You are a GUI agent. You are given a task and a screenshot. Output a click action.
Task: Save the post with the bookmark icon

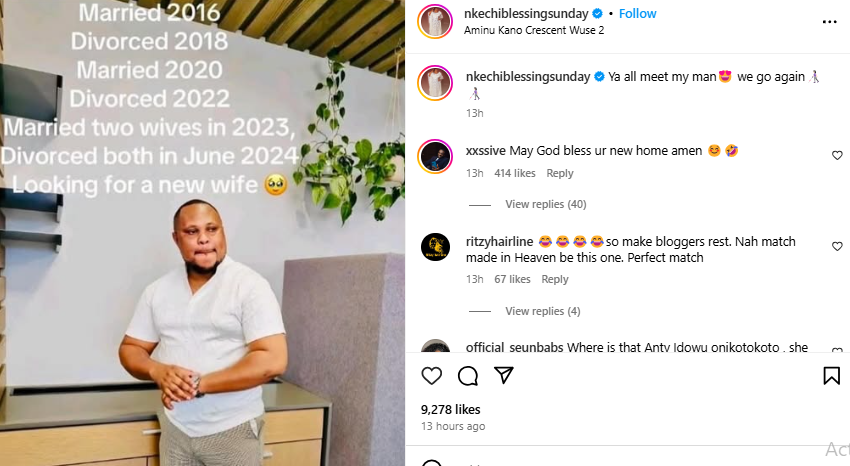pos(831,376)
